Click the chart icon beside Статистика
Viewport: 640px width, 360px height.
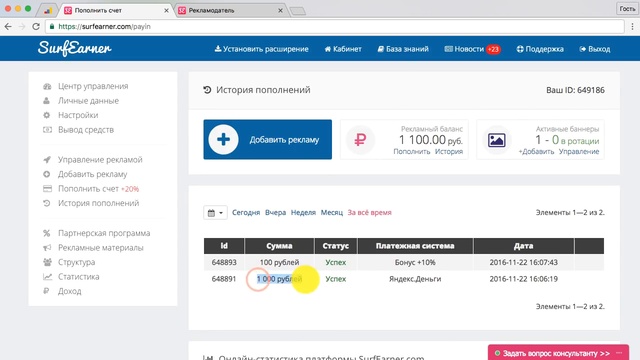tap(47, 277)
